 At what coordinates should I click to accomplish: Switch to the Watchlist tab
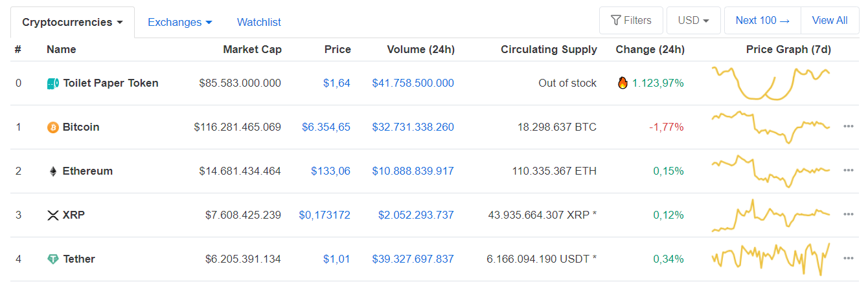point(258,23)
